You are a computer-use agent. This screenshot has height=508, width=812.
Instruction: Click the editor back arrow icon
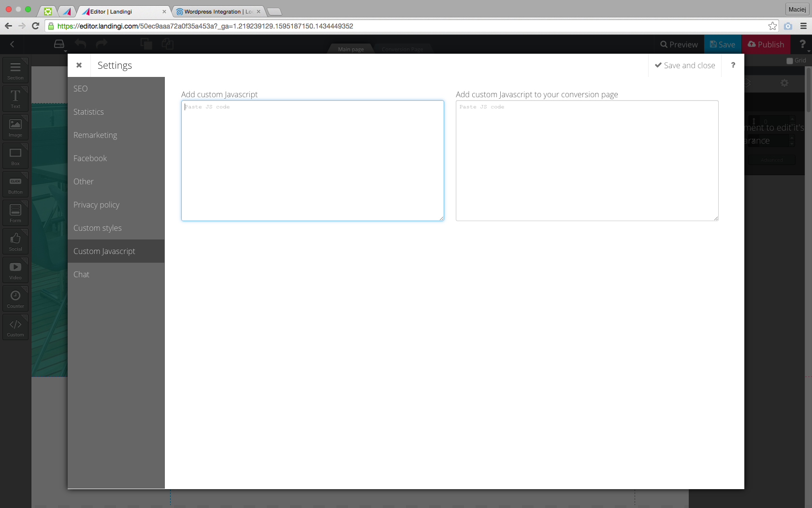12,44
